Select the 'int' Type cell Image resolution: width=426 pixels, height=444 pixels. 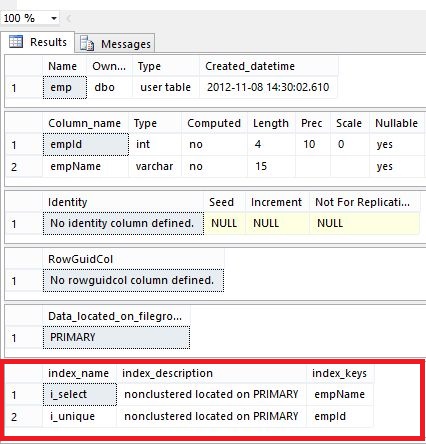pos(155,144)
